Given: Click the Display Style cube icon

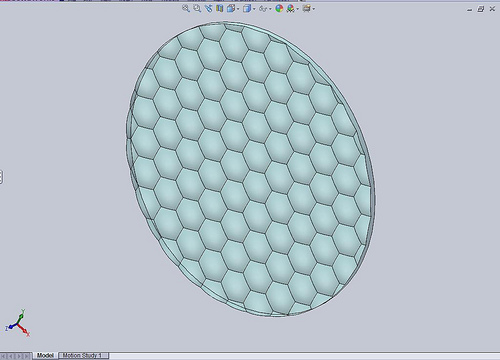Looking at the screenshot, I should click(247, 8).
